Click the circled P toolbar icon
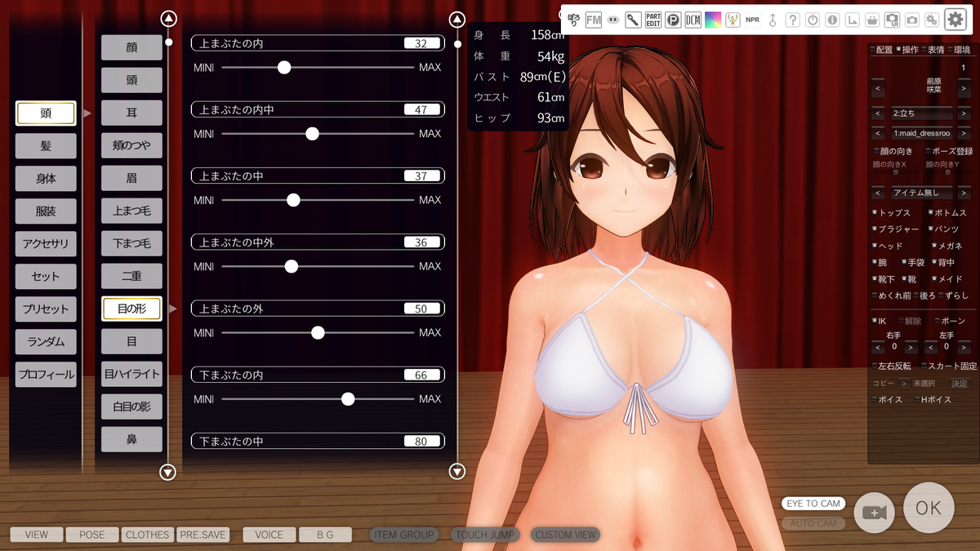Image resolution: width=980 pixels, height=551 pixels. 673,20
